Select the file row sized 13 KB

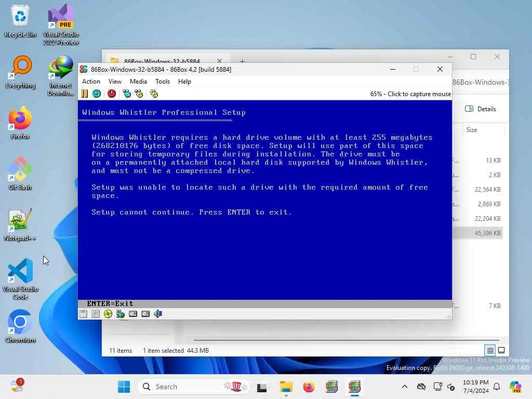(478, 161)
